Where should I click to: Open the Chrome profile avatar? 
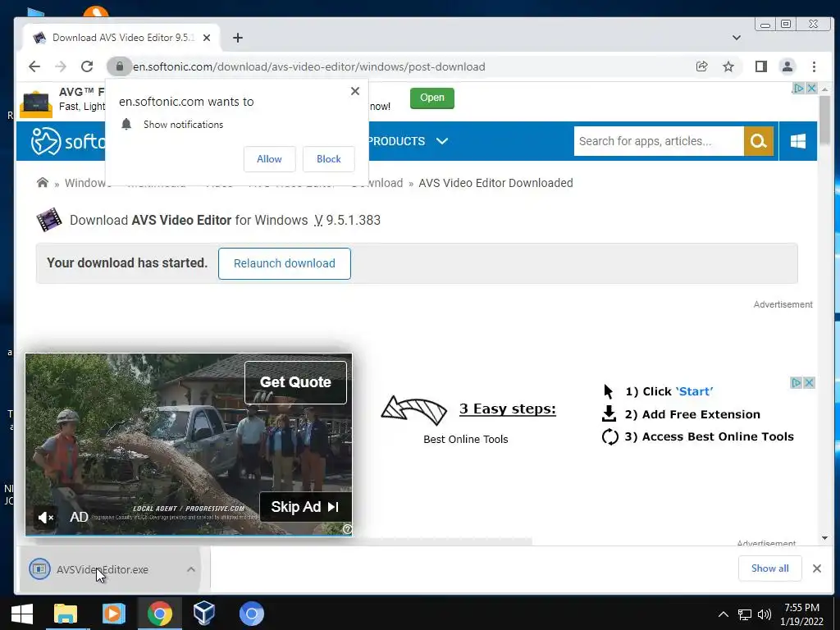pyautogui.click(x=787, y=66)
